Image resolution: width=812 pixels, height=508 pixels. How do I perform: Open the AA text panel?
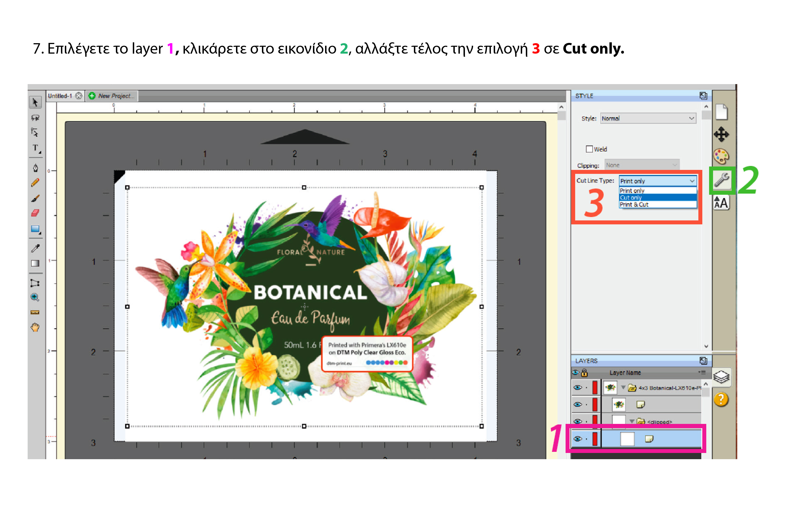pos(721,203)
